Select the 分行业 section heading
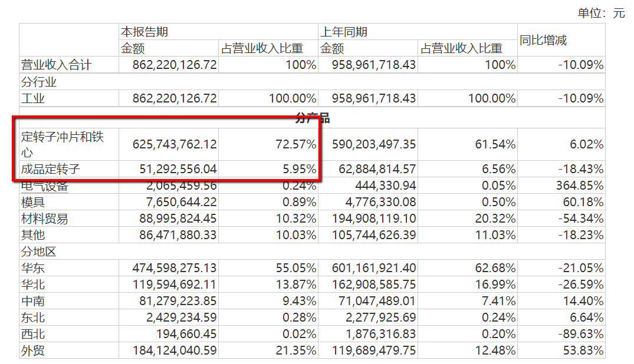The width and height of the screenshot is (634, 364). (39, 82)
